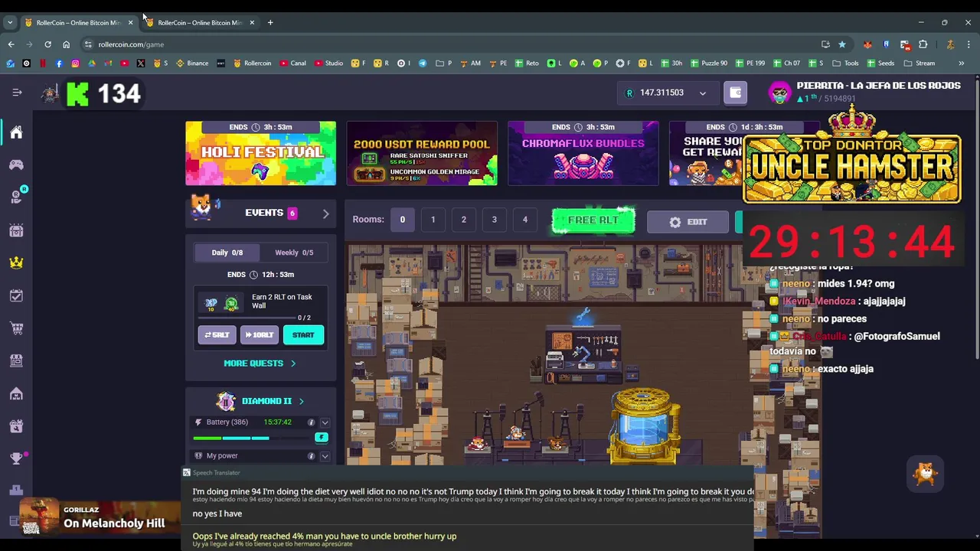
Task: Click the My power info icon
Action: tap(311, 456)
